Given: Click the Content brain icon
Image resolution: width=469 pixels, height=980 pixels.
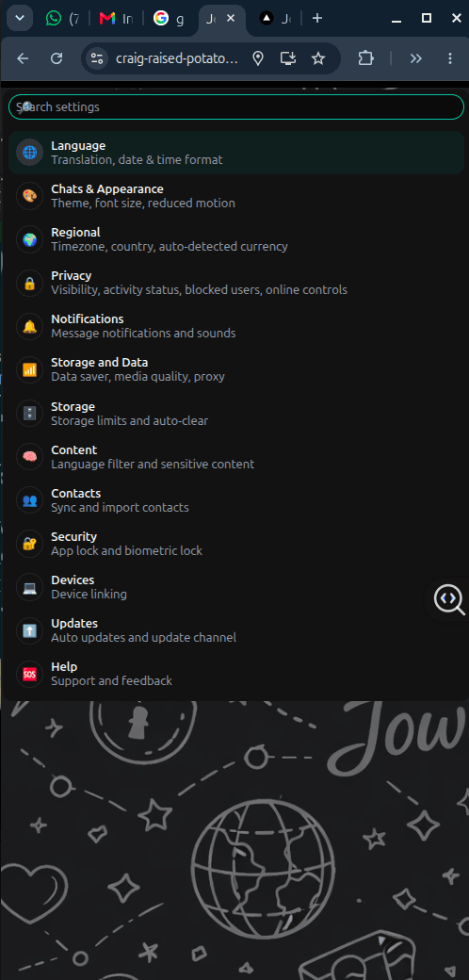Looking at the screenshot, I should coord(29,457).
